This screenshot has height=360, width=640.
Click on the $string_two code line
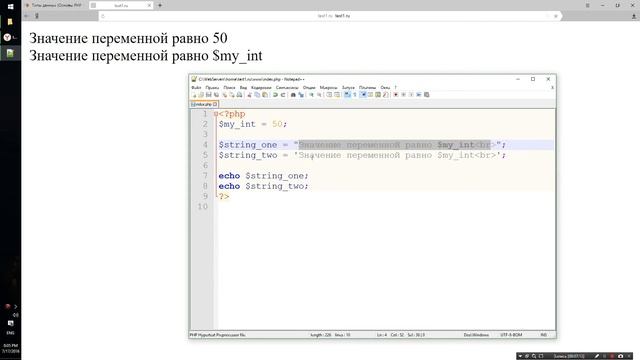362,155
